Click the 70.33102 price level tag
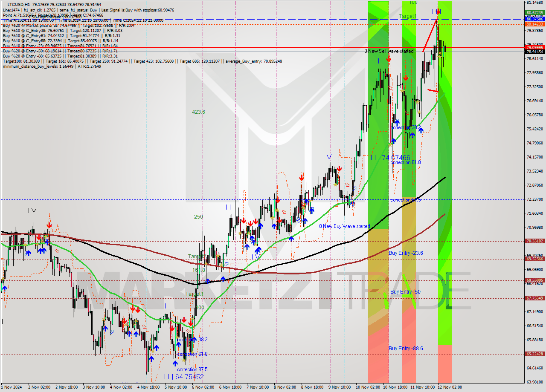Image resolution: width=546 pixels, height=392 pixels. (x=534, y=241)
